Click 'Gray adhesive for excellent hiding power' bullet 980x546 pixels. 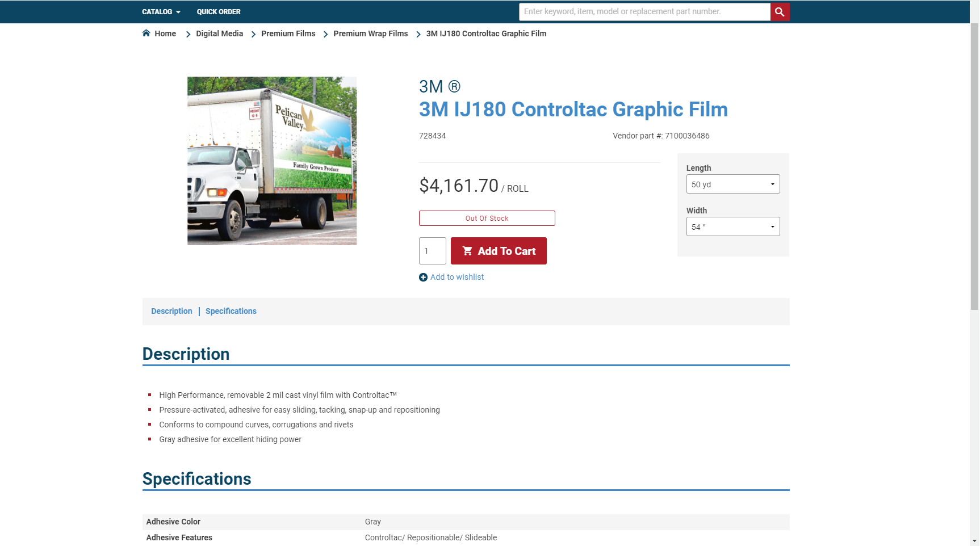[x=230, y=439]
